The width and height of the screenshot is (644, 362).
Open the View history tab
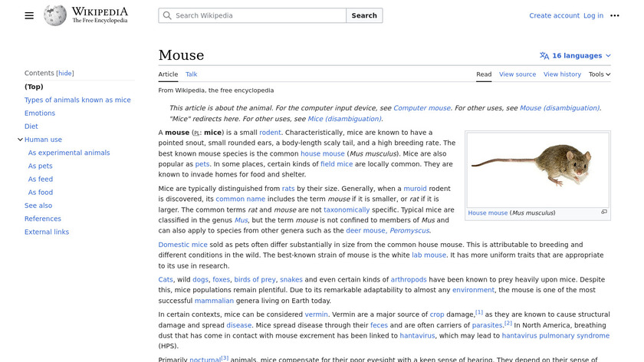click(562, 74)
